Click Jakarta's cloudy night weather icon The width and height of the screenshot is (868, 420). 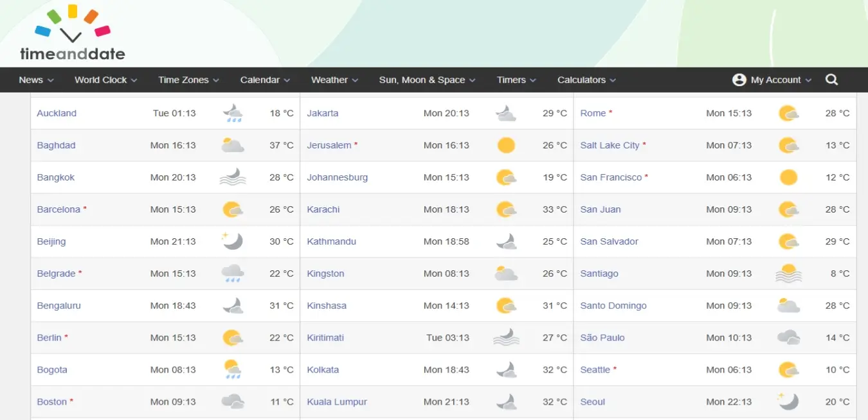(x=507, y=113)
